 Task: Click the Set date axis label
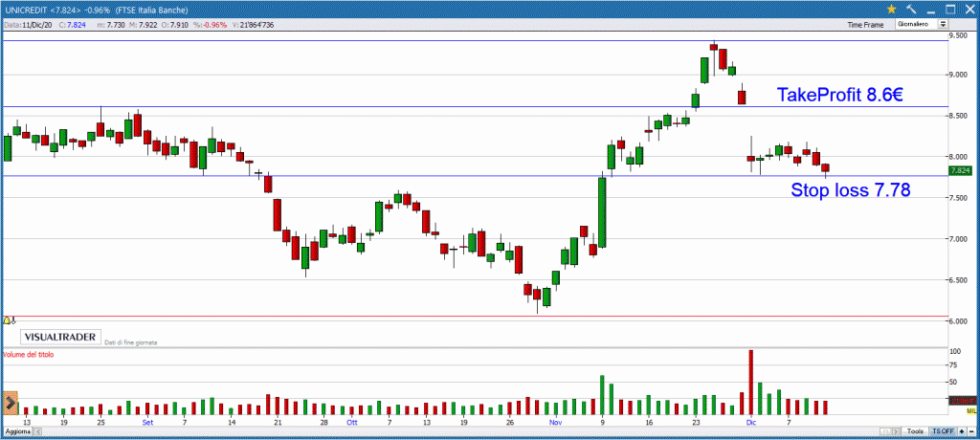pos(147,423)
